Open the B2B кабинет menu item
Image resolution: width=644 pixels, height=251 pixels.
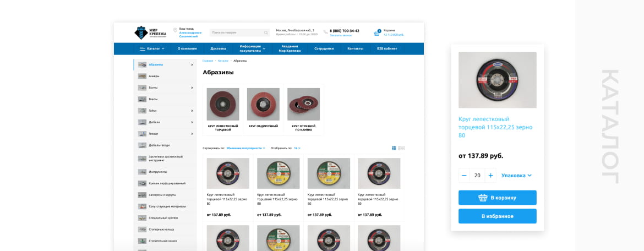click(387, 48)
